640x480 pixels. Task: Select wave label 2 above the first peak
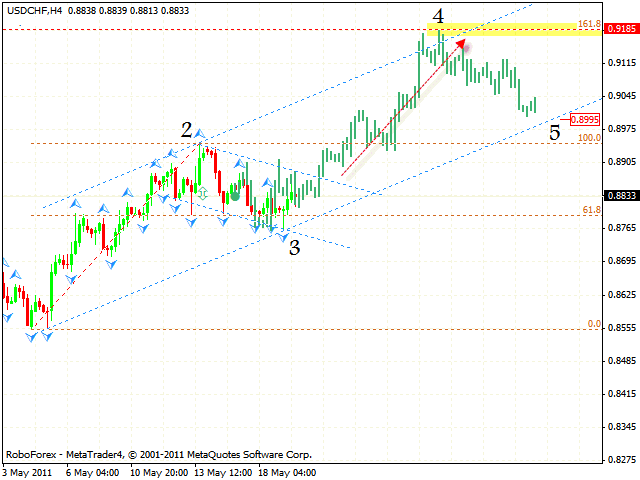[x=187, y=129]
